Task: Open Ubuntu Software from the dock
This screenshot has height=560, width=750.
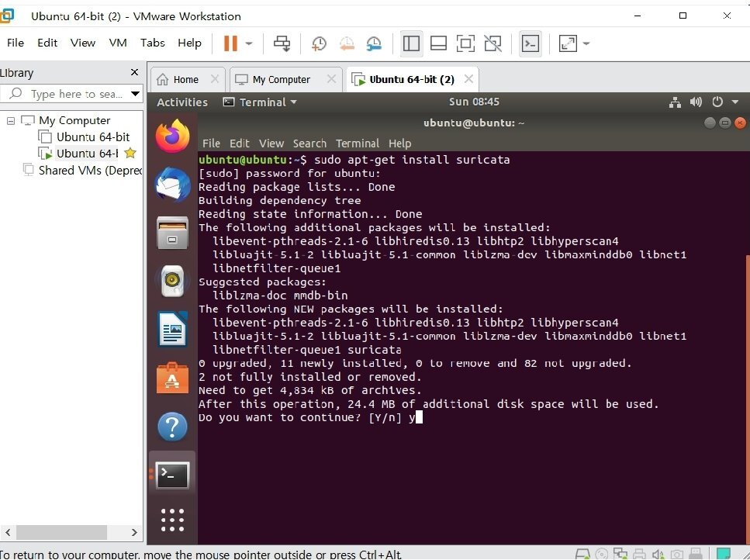Action: [172, 378]
